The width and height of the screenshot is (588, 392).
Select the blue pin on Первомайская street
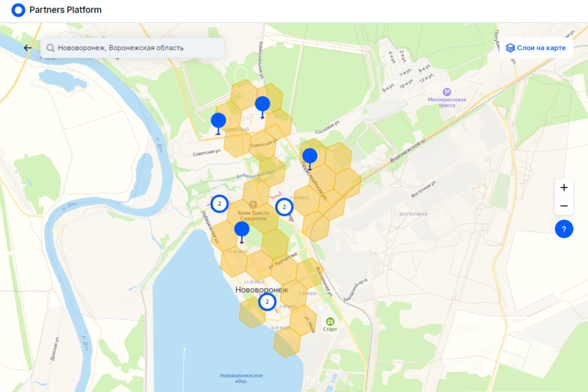(310, 156)
